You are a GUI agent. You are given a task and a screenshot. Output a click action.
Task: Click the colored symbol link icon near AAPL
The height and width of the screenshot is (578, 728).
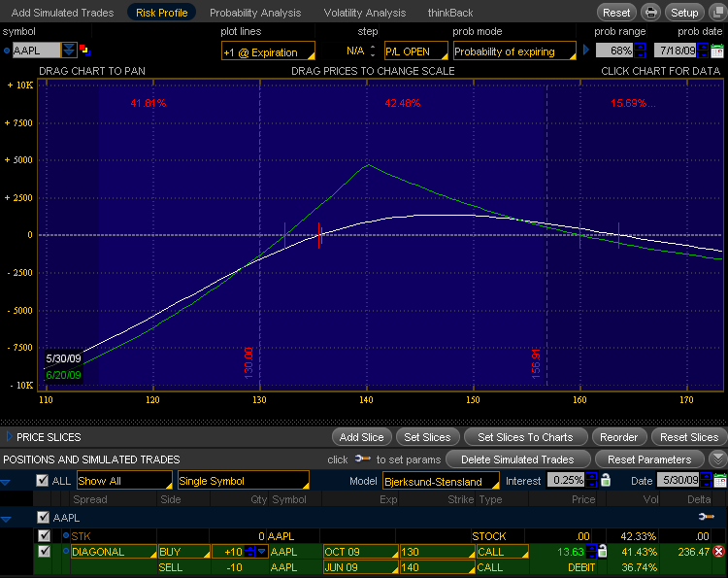[x=86, y=51]
